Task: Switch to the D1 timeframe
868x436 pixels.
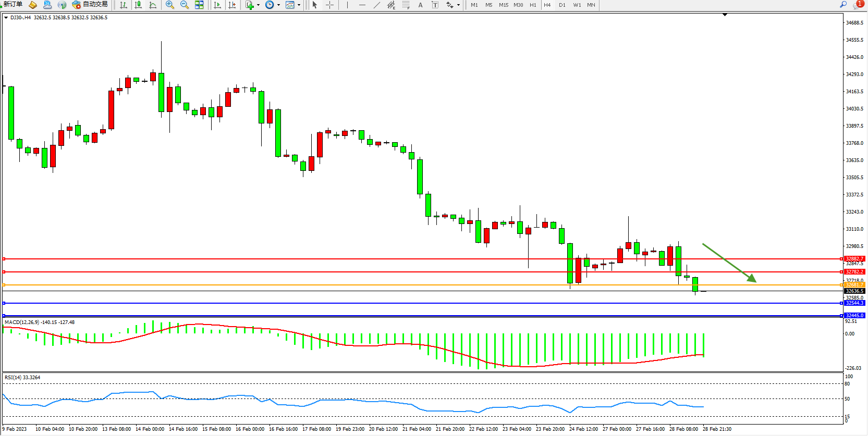Action: coord(562,5)
